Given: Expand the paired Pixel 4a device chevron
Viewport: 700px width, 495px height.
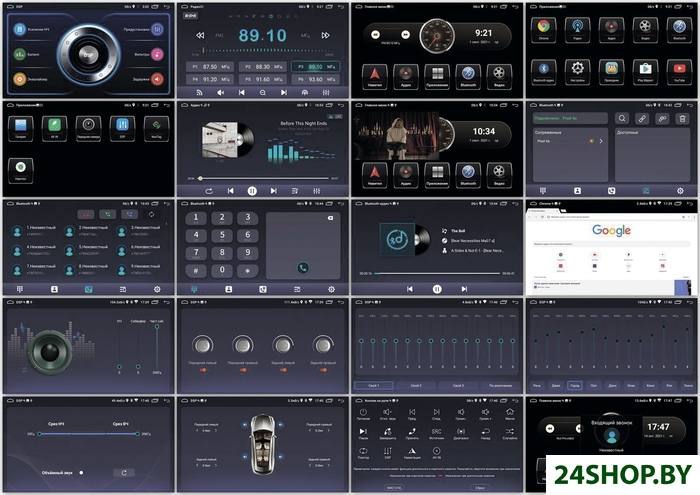Looking at the screenshot, I should click(602, 141).
